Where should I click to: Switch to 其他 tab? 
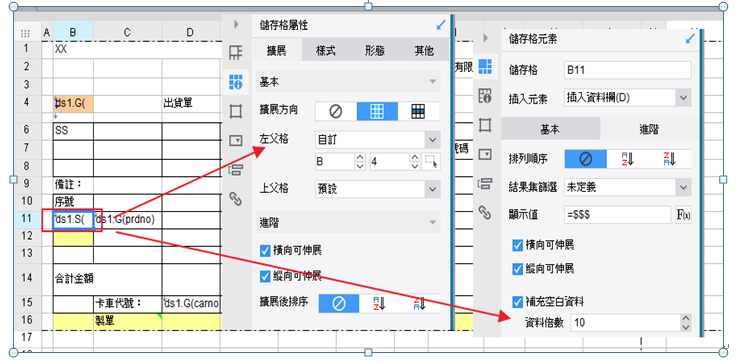(x=424, y=51)
